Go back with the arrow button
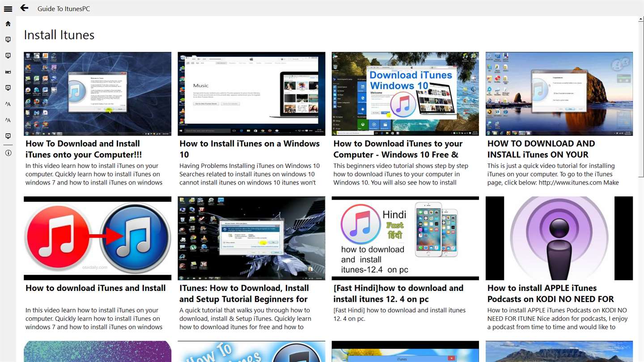644x362 pixels. 24,8
